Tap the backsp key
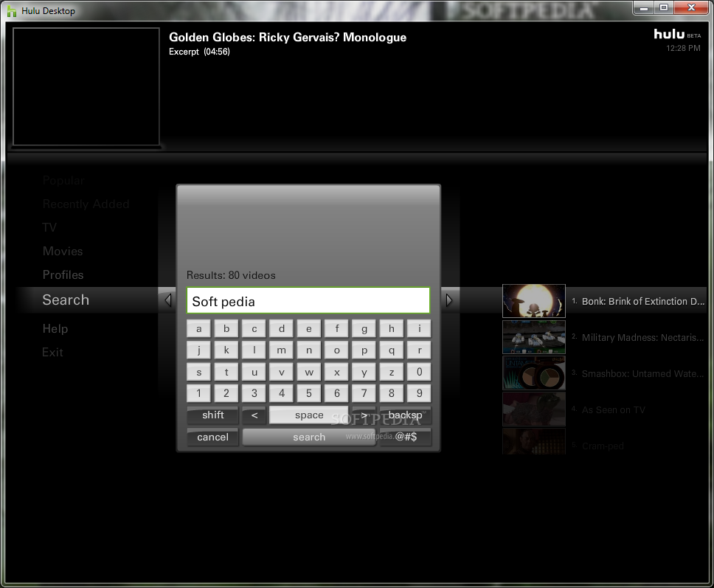This screenshot has height=588, width=714. [405, 415]
